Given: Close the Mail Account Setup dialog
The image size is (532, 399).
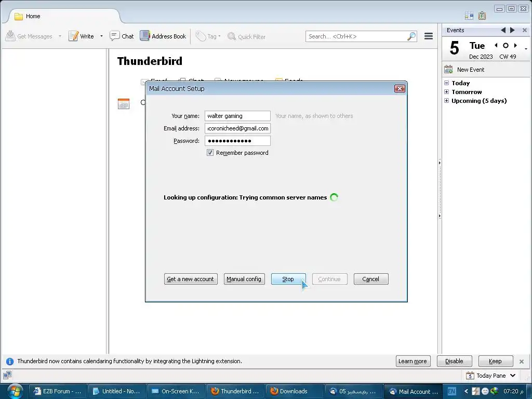Looking at the screenshot, I should coord(400,88).
